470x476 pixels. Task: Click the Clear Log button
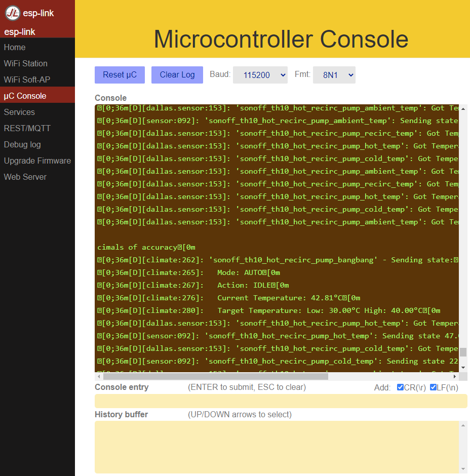177,75
